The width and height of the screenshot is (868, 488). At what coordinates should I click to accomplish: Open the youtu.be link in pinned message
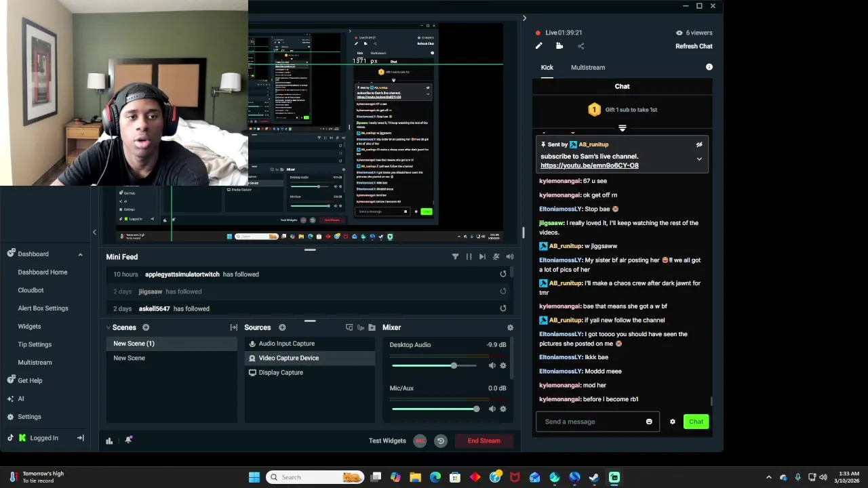click(x=589, y=165)
